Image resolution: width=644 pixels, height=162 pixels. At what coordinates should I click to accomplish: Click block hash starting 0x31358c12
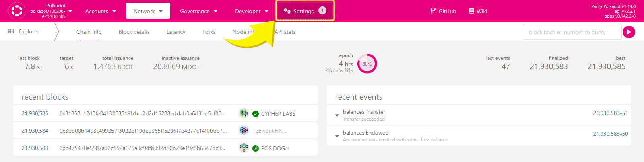pyautogui.click(x=142, y=113)
